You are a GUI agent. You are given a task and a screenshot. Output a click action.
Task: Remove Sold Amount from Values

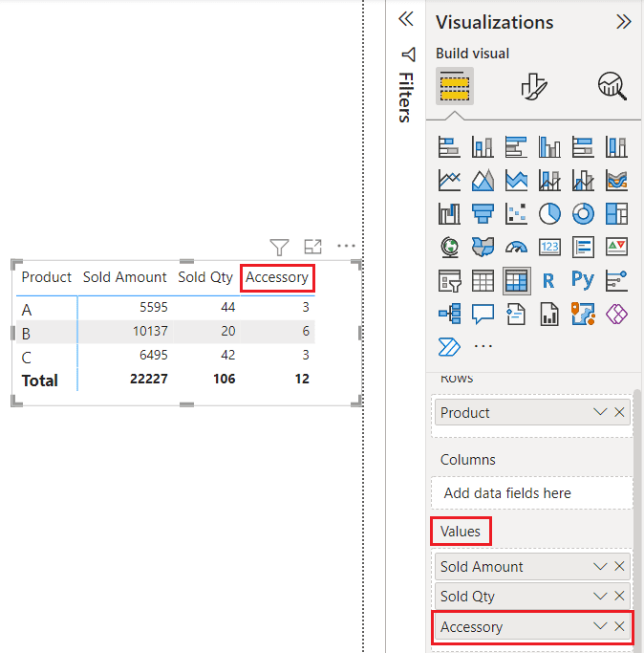(619, 566)
